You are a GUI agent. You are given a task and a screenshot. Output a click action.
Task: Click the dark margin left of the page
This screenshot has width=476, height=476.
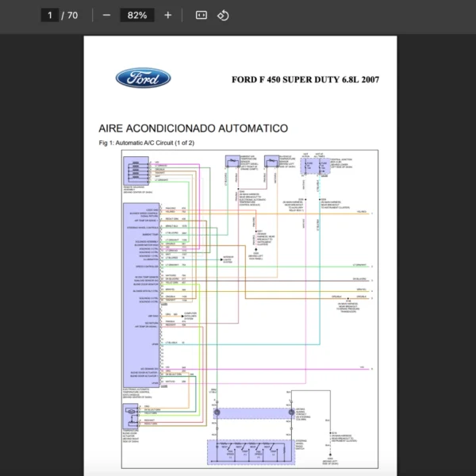pos(41,254)
